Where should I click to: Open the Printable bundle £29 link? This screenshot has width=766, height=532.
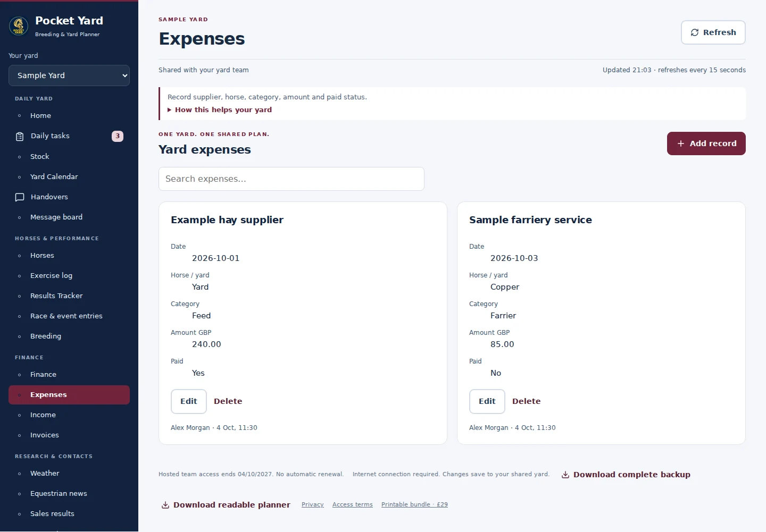click(x=414, y=505)
